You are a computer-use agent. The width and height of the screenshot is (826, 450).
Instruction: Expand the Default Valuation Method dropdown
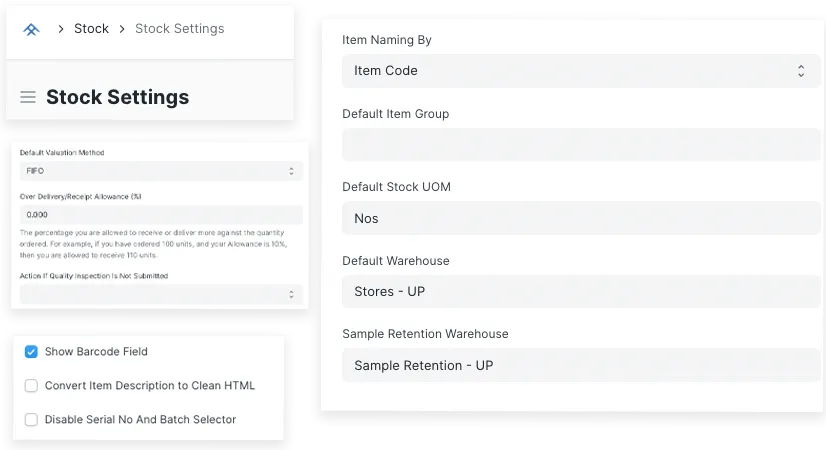[x=160, y=171]
